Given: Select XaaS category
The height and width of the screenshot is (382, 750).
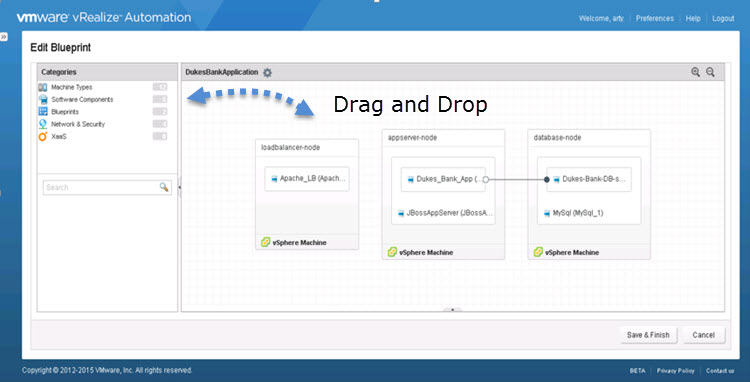Looking at the screenshot, I should 59,136.
